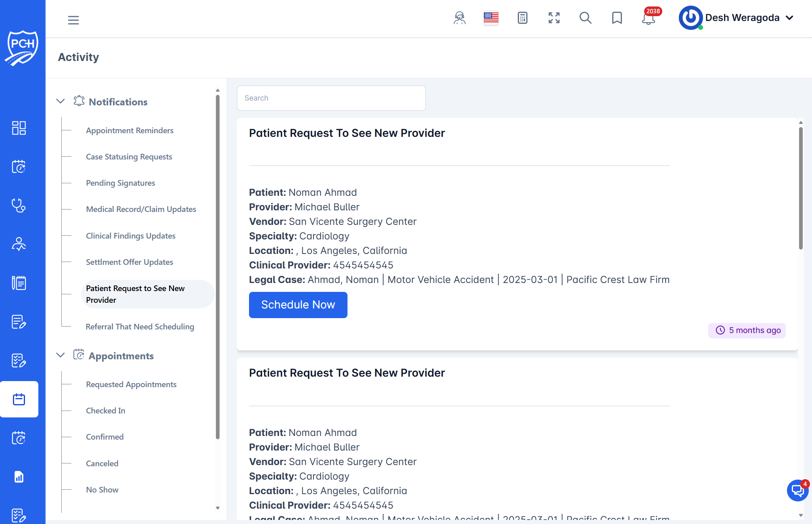Open the calculator icon in top bar
Image resolution: width=812 pixels, height=524 pixels.
pos(523,18)
